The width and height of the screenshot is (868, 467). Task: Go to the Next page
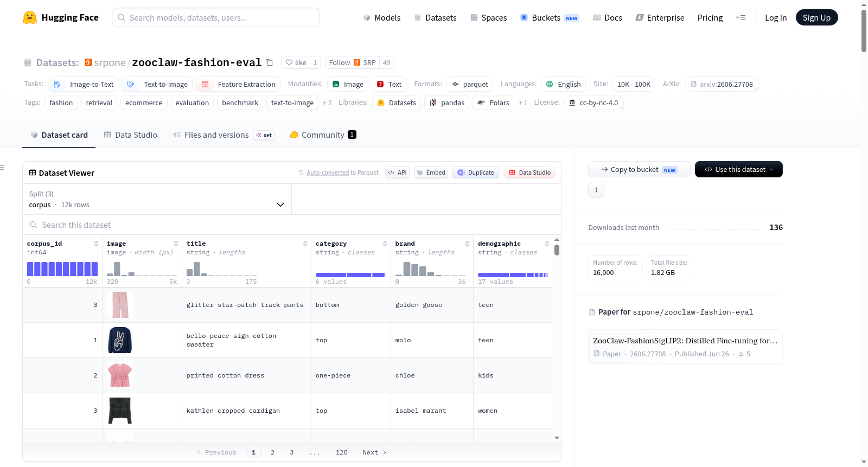click(374, 452)
